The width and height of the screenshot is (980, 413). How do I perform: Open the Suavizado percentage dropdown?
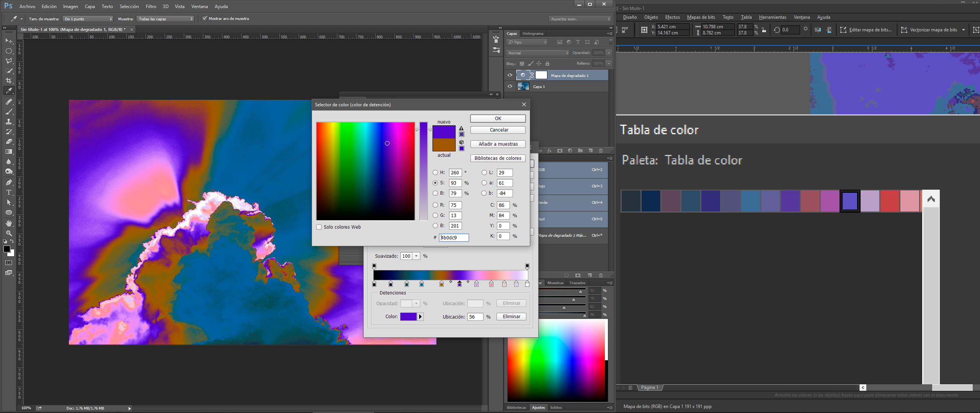click(x=416, y=256)
